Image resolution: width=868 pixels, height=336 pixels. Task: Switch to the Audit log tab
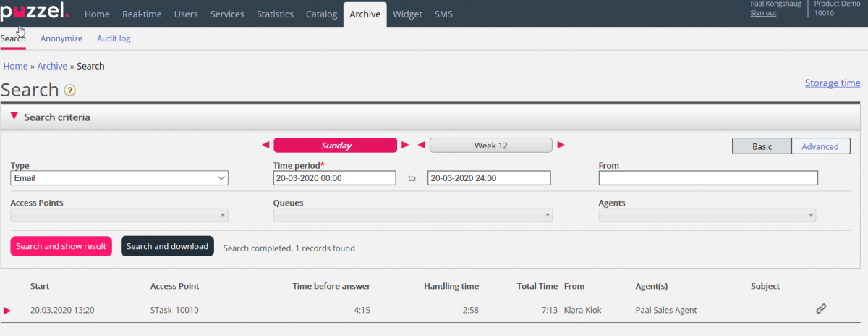pyautogui.click(x=114, y=38)
